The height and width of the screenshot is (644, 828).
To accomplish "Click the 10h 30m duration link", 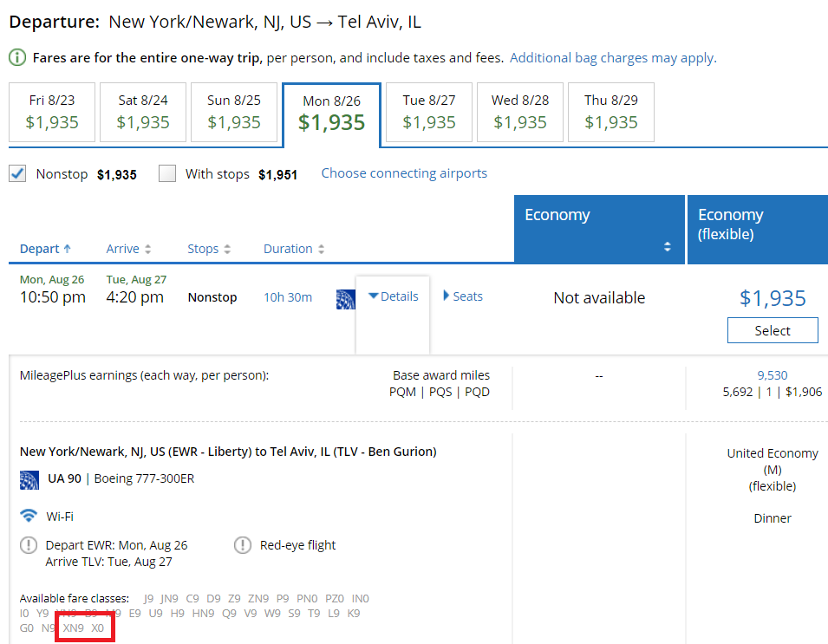I will (x=288, y=297).
